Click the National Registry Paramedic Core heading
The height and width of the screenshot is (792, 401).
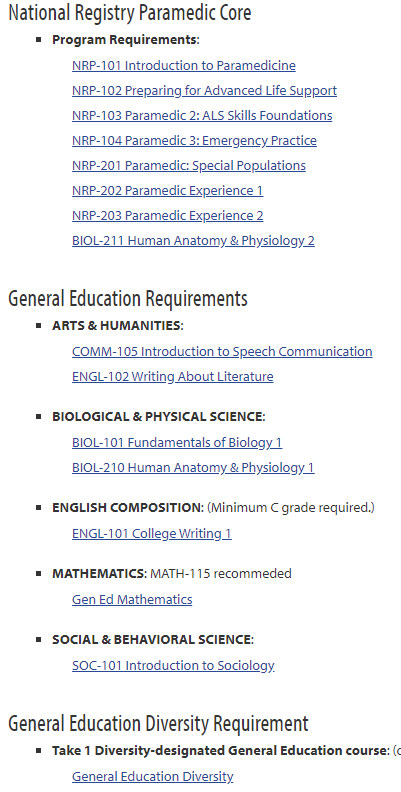coord(130,13)
